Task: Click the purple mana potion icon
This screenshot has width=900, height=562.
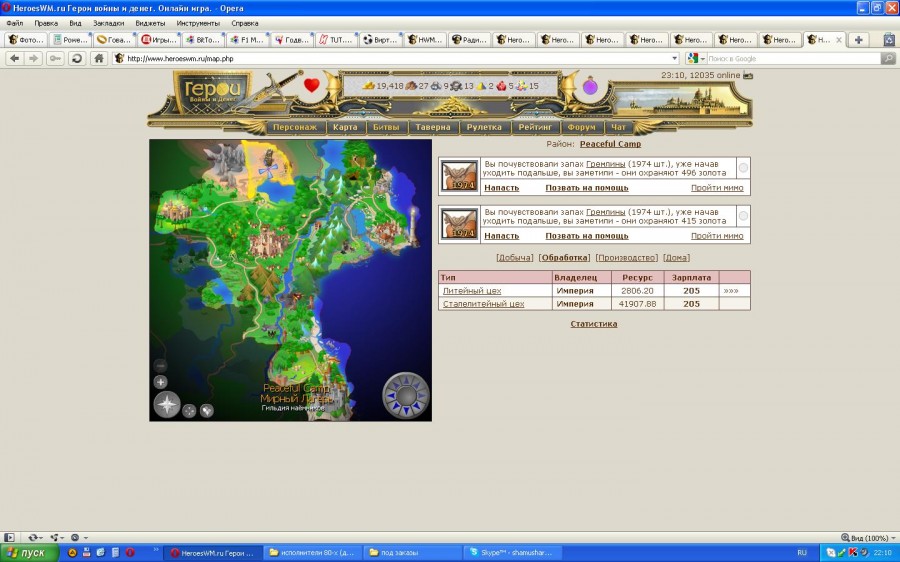Action: click(590, 86)
